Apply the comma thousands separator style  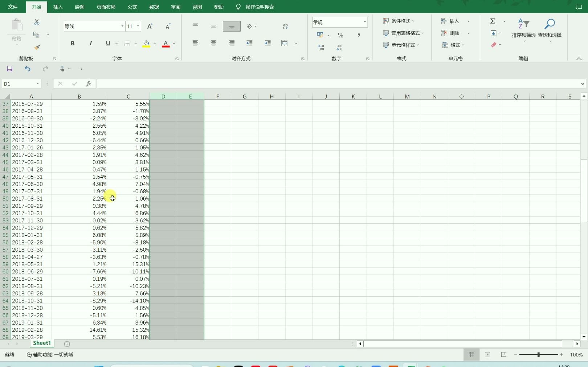(359, 35)
